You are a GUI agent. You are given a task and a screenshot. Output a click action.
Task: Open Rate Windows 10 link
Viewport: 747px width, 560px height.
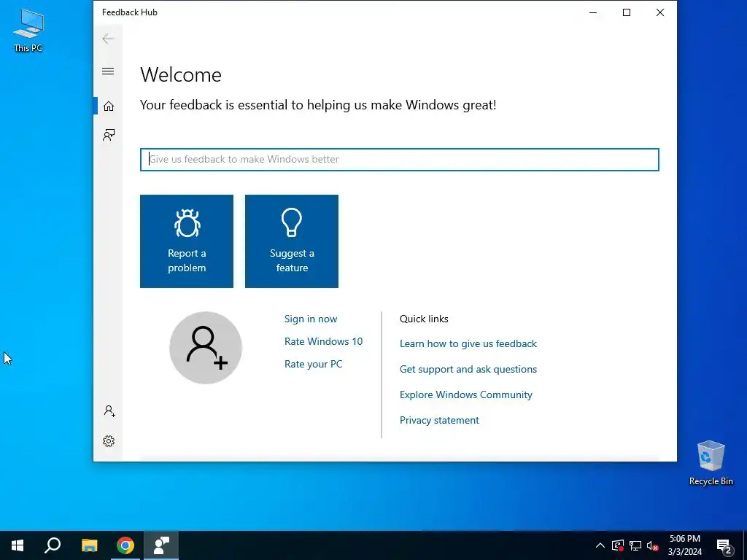[x=323, y=341]
